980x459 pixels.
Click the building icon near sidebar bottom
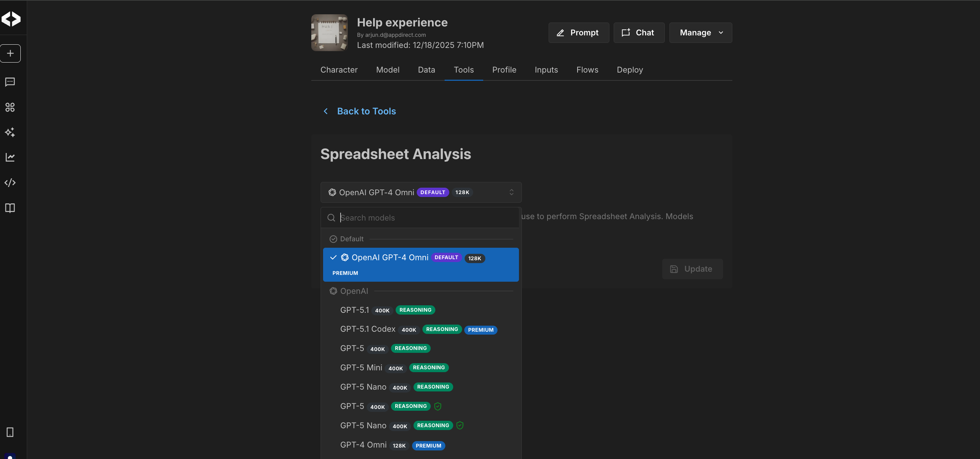click(x=10, y=432)
